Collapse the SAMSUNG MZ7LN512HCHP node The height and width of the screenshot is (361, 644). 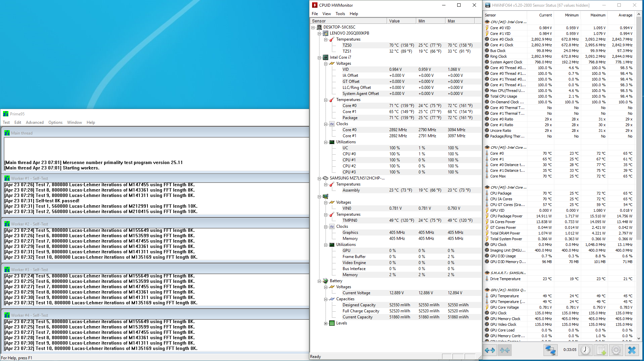pyautogui.click(x=319, y=178)
